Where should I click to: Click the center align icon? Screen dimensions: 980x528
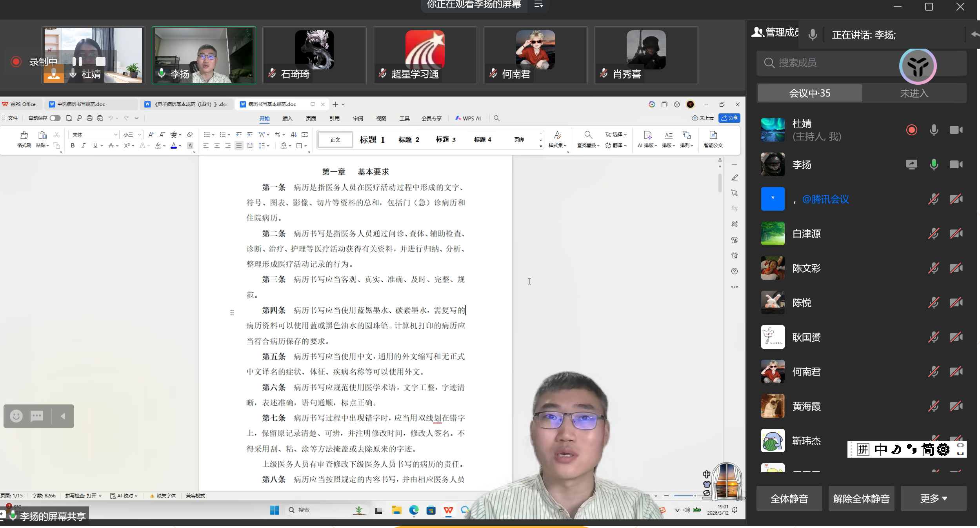pos(217,146)
